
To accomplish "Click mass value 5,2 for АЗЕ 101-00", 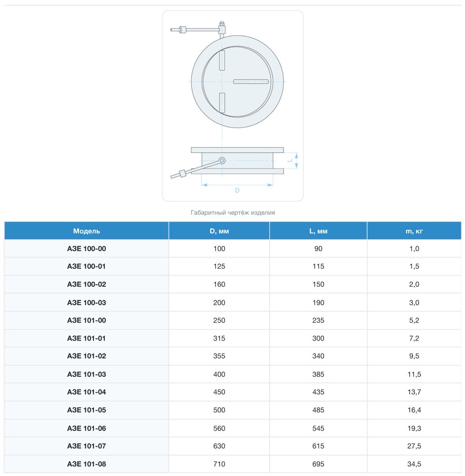I will coord(414,320).
